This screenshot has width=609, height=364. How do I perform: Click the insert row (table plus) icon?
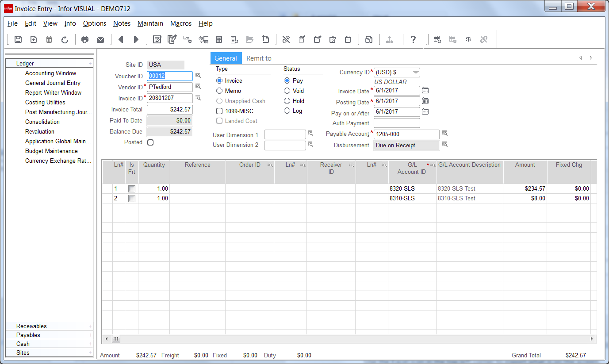tap(437, 39)
